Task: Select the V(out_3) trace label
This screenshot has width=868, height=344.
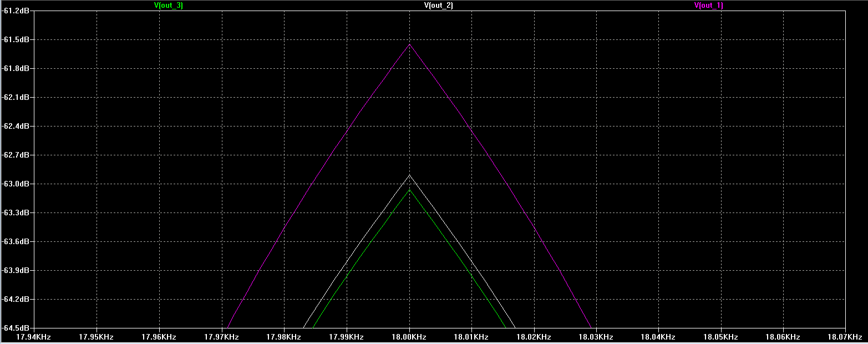Action: 169,5
